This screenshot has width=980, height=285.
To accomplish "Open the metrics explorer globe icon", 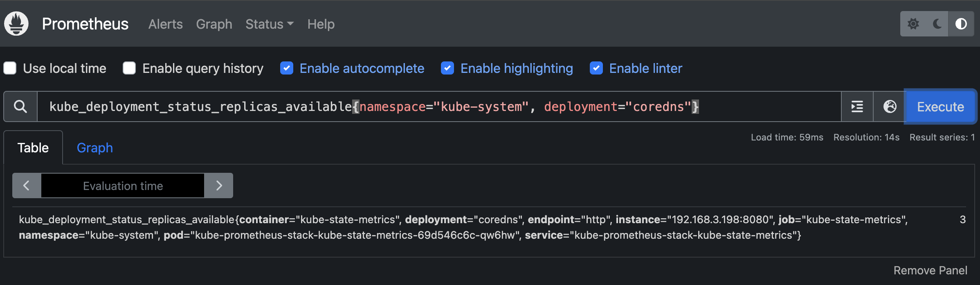I will point(890,106).
